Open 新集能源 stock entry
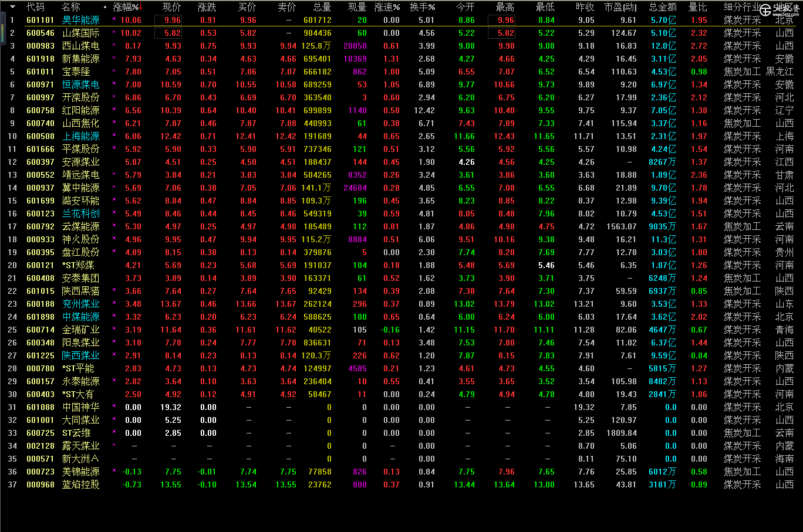 [x=81, y=59]
